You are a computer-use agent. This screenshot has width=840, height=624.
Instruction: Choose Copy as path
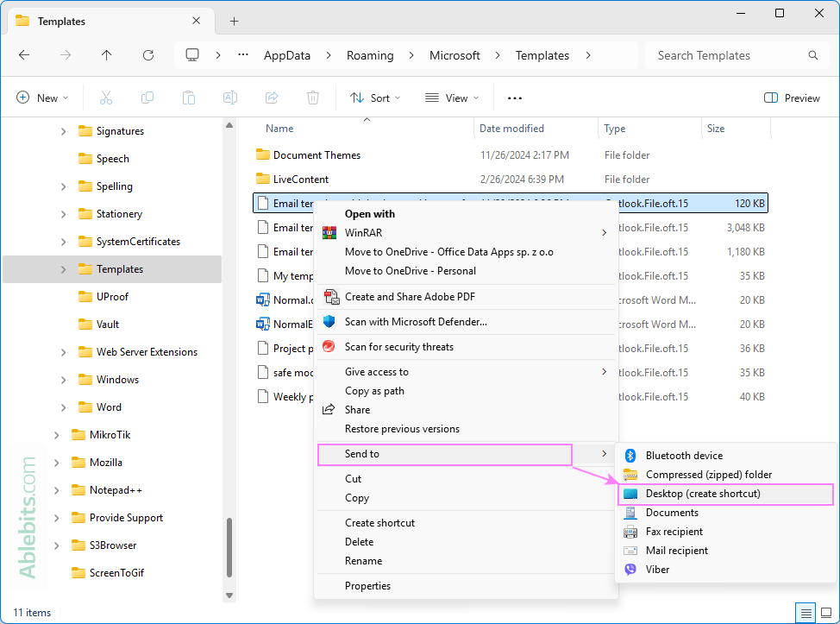465,391
